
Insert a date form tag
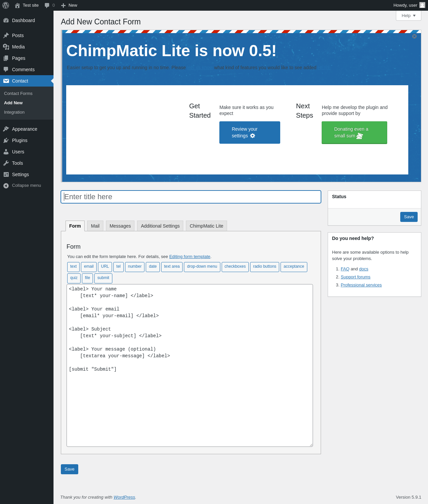153,267
